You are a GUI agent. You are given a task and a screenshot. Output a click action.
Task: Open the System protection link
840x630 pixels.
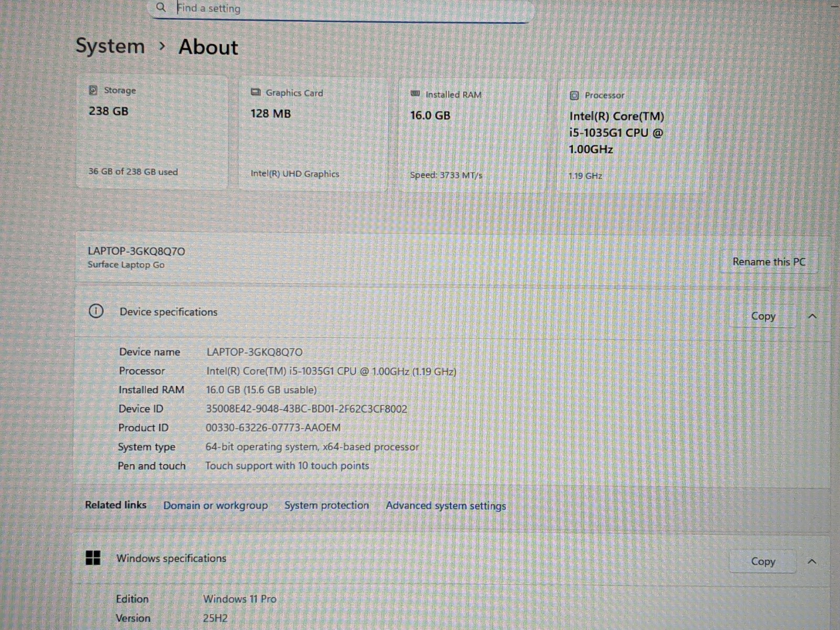tap(327, 506)
